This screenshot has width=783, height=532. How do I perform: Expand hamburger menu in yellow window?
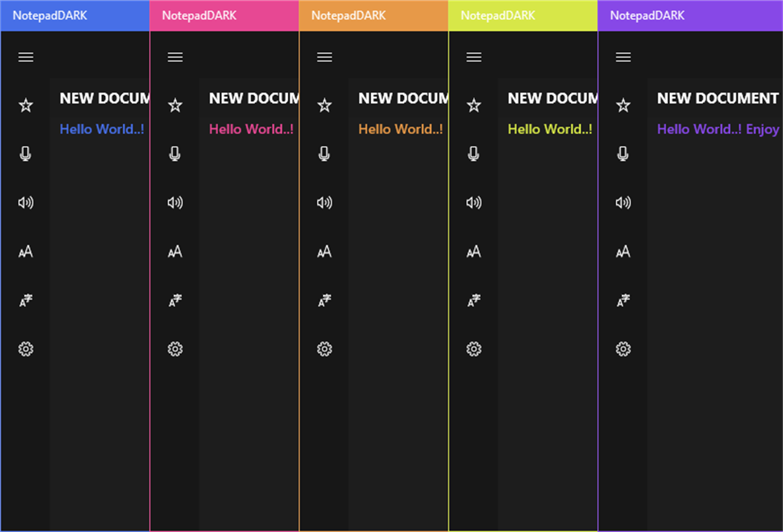pos(474,57)
